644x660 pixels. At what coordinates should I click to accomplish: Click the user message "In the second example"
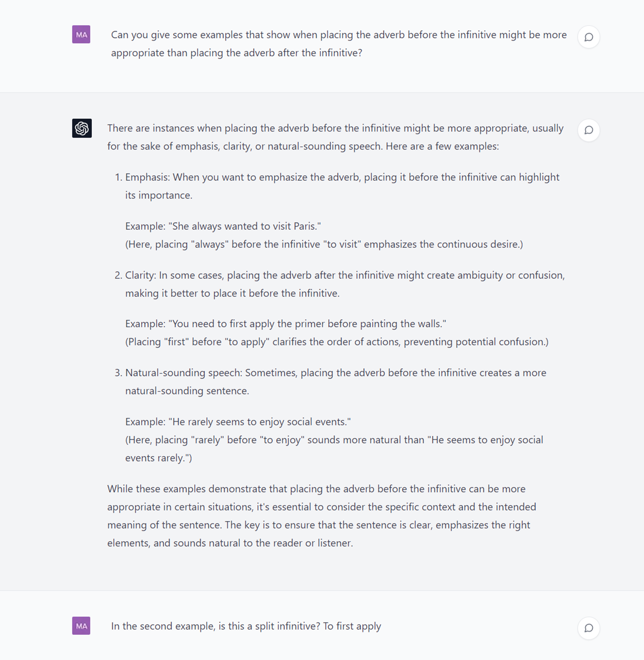pyautogui.click(x=246, y=626)
